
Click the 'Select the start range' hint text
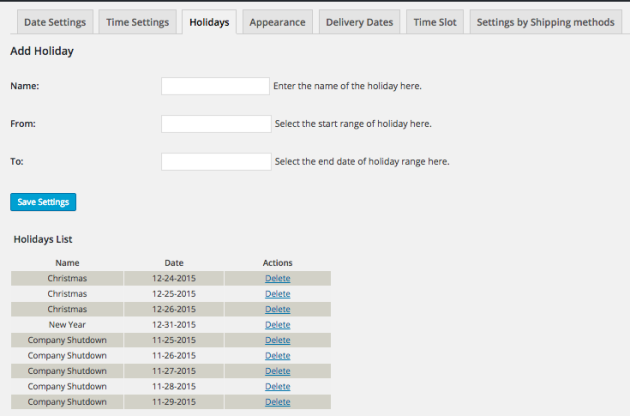click(x=353, y=124)
